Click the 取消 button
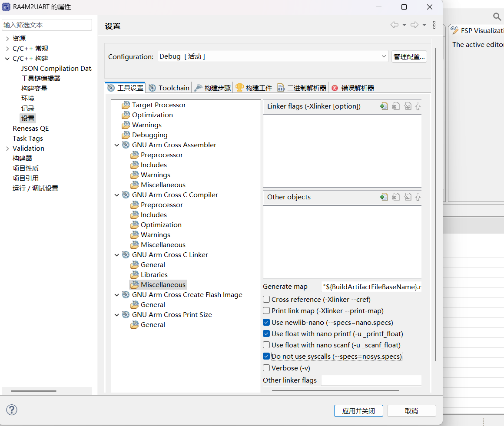 [411, 411]
